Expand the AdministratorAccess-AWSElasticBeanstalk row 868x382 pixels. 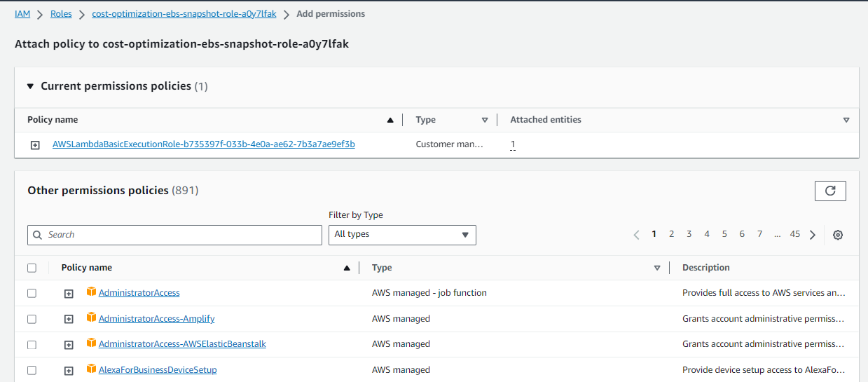pos(69,345)
